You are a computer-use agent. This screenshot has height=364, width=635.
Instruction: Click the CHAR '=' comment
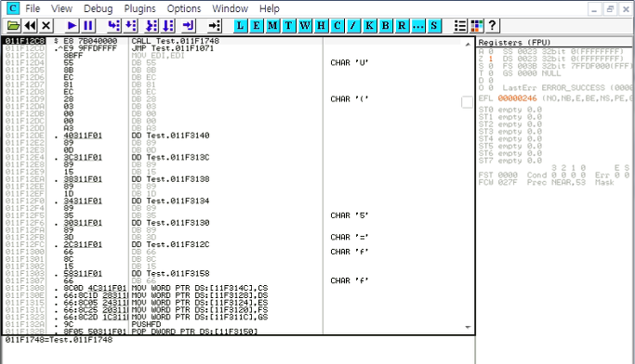point(350,238)
